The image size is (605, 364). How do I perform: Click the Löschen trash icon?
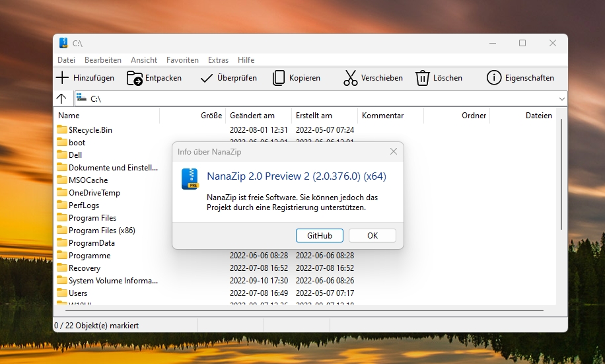(x=423, y=78)
